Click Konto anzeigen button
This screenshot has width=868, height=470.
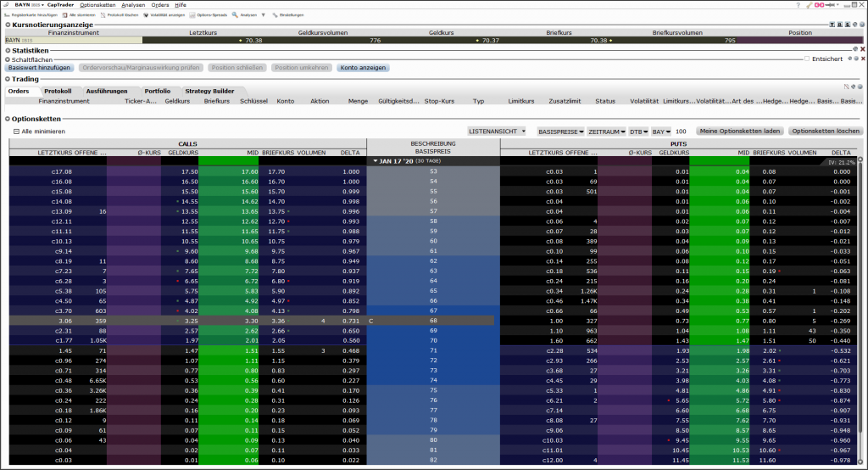[x=363, y=68]
